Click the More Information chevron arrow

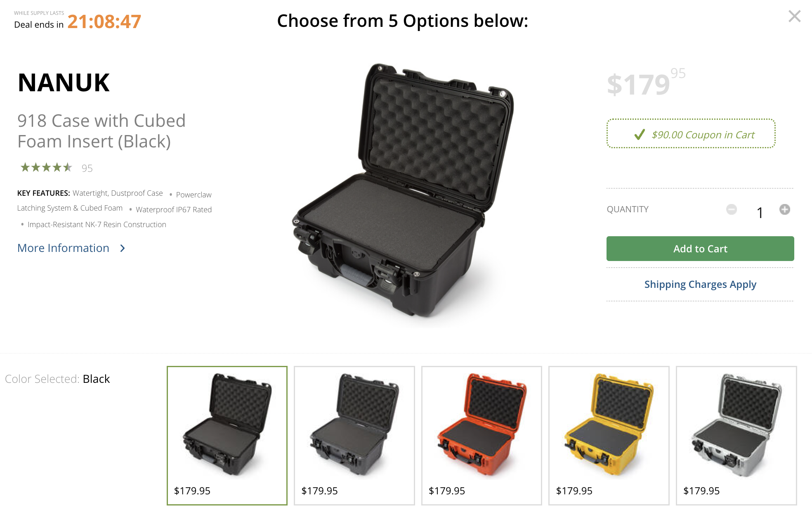123,248
